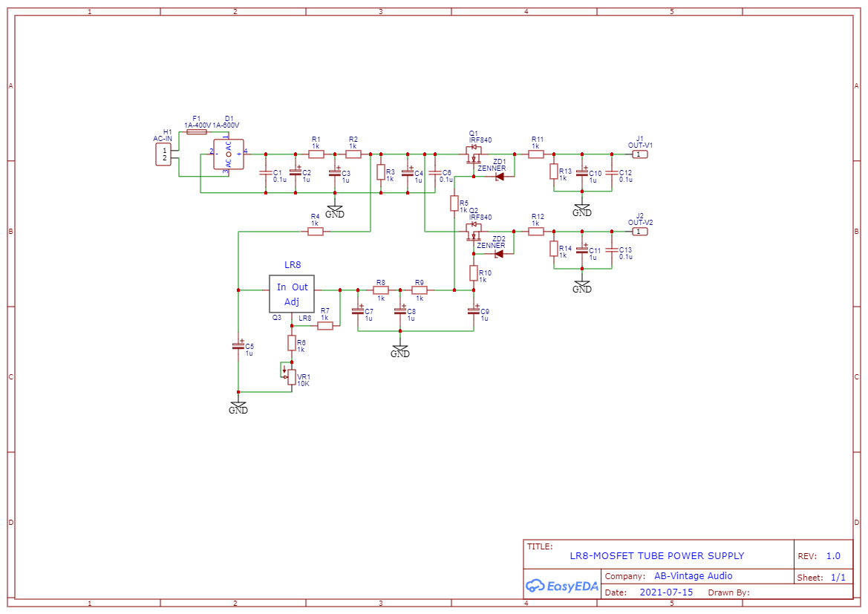The width and height of the screenshot is (868, 614).
Task: Click the 'TITLE:' field label
Action: (x=540, y=546)
